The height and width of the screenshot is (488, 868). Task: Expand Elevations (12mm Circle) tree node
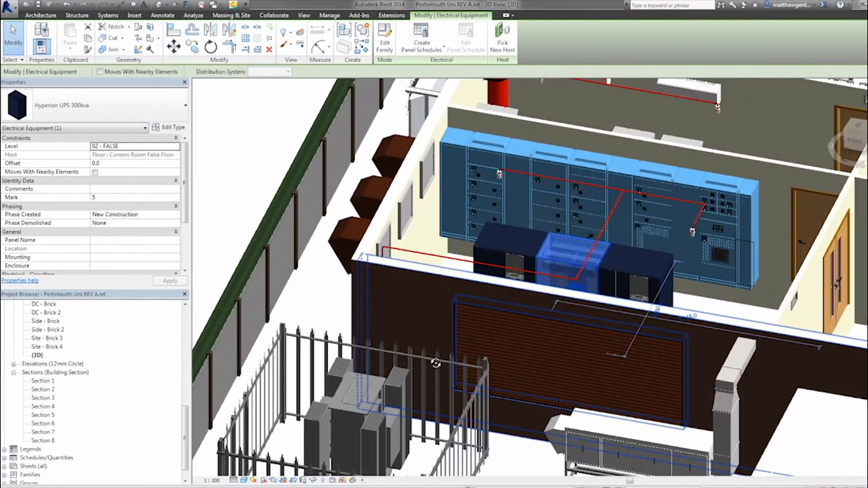(x=14, y=364)
